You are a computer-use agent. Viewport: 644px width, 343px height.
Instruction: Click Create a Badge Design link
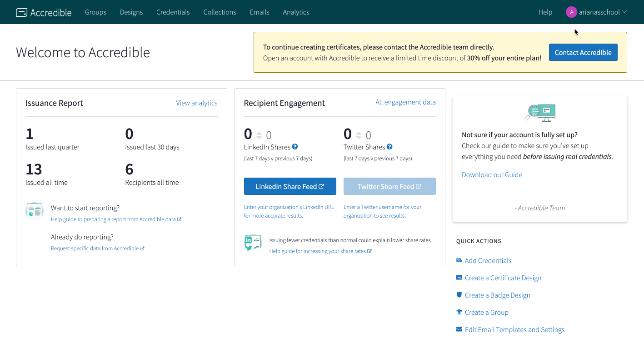pyautogui.click(x=498, y=295)
